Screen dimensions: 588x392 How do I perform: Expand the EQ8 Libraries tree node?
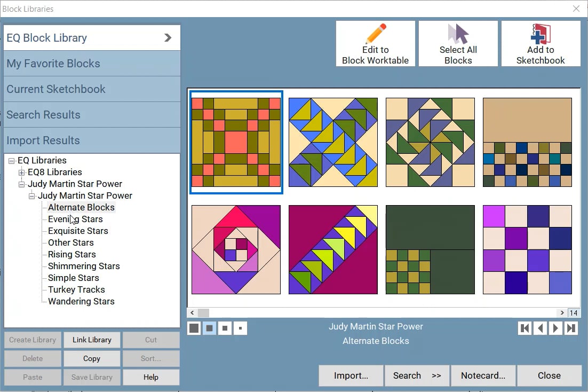[22, 173]
